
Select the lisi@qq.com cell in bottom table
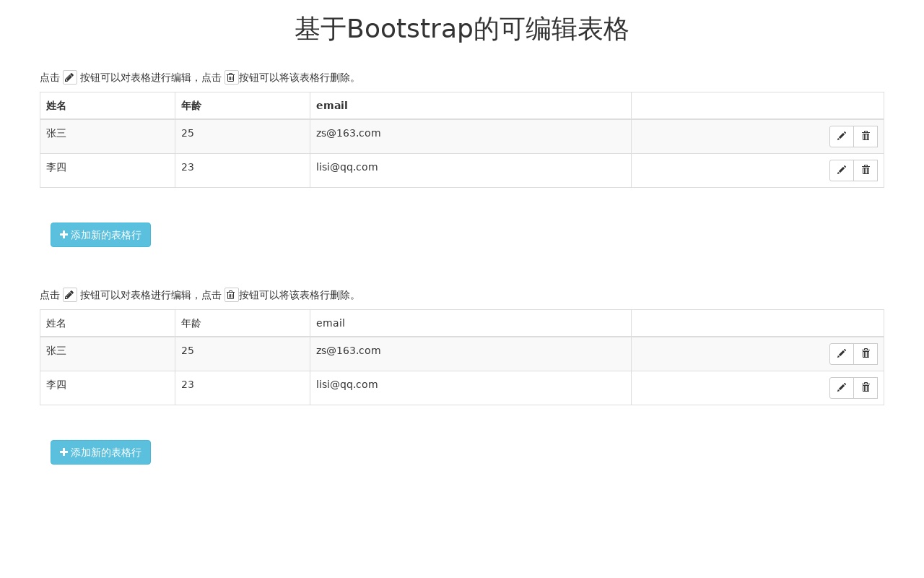tap(347, 384)
